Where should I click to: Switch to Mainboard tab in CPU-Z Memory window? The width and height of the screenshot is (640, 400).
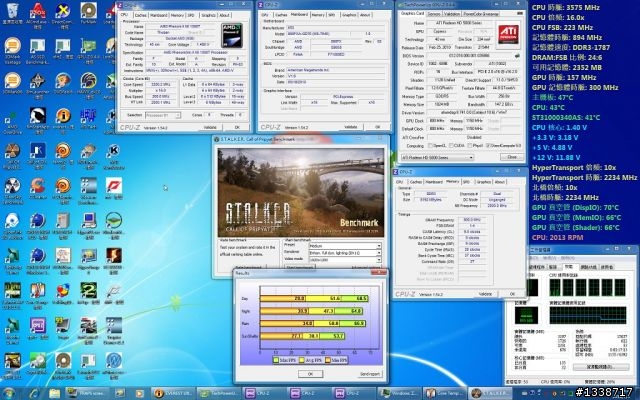click(x=433, y=182)
